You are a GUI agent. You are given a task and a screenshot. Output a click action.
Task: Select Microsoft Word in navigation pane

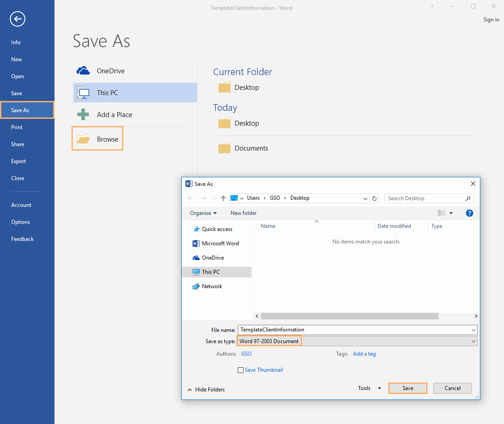[220, 243]
